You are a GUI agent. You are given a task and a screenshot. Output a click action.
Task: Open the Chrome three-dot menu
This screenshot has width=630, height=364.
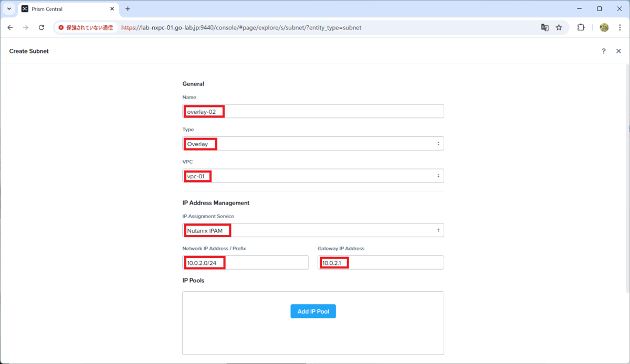tap(619, 27)
